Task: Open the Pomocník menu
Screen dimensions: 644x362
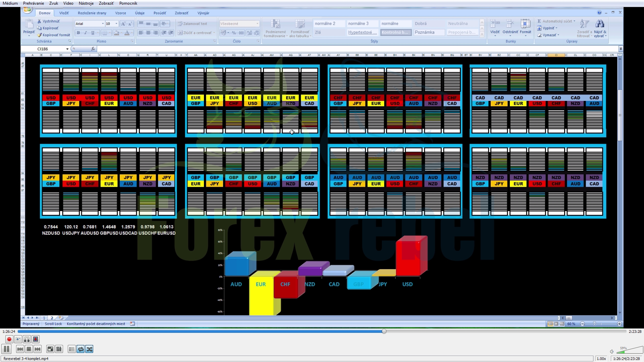Action: pyautogui.click(x=128, y=3)
